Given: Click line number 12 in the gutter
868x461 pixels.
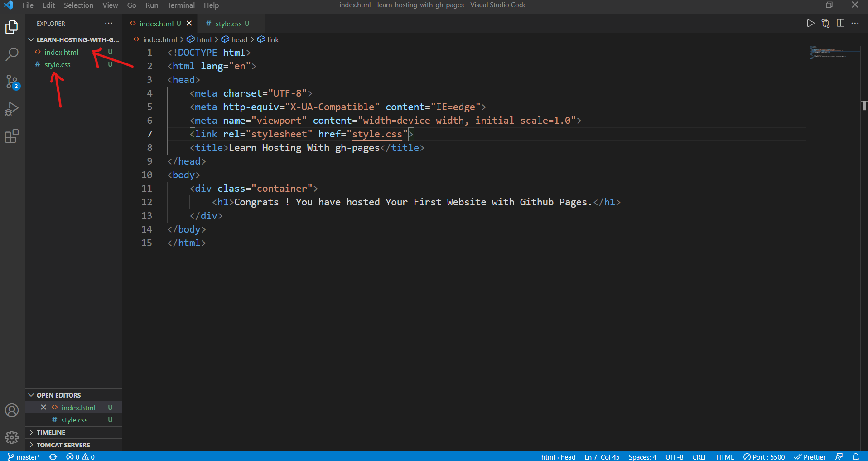Looking at the screenshot, I should point(147,202).
